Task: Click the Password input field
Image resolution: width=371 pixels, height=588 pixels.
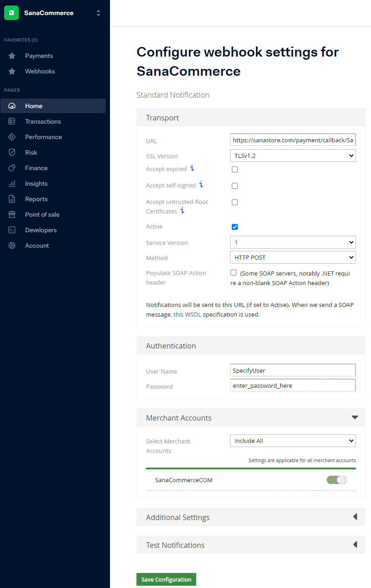Action: pyautogui.click(x=293, y=385)
